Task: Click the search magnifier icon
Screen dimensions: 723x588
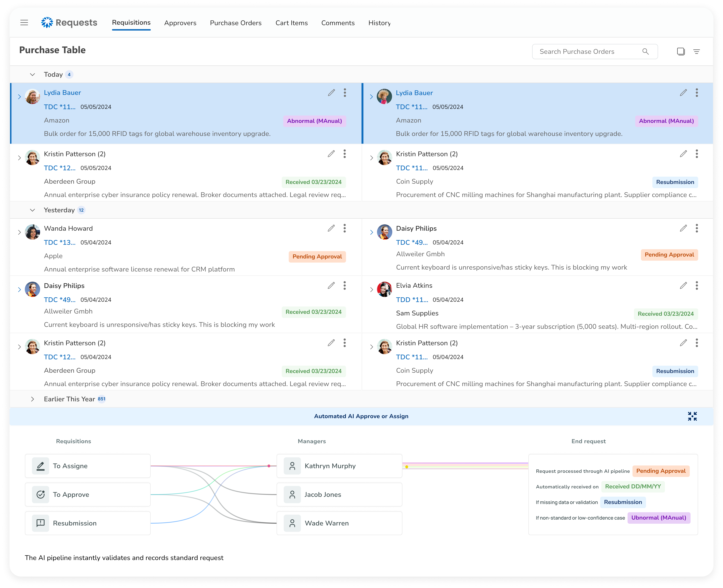Action: [x=646, y=52]
